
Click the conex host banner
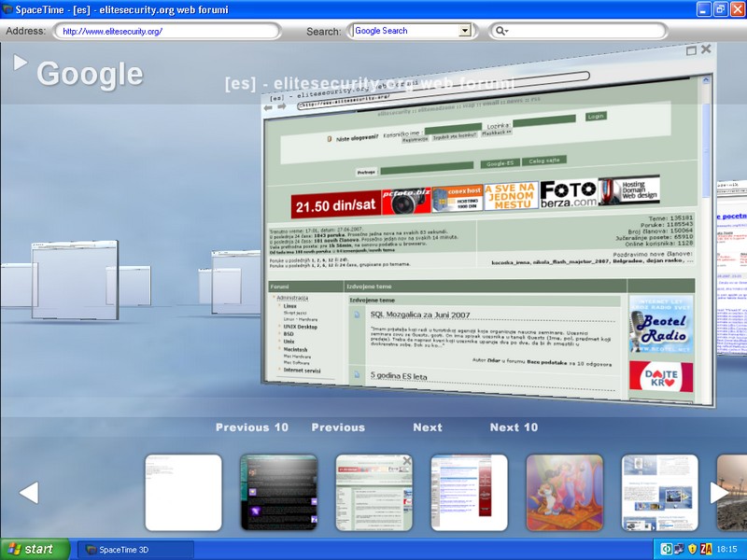click(x=458, y=198)
